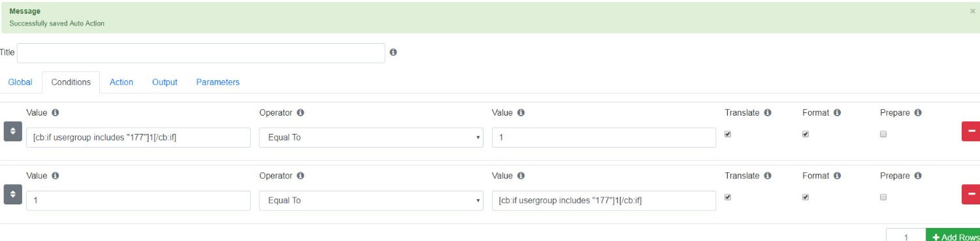This screenshot has width=980, height=241.
Task: Enable Prepare checkbox in the first condition row
Action: point(883,134)
